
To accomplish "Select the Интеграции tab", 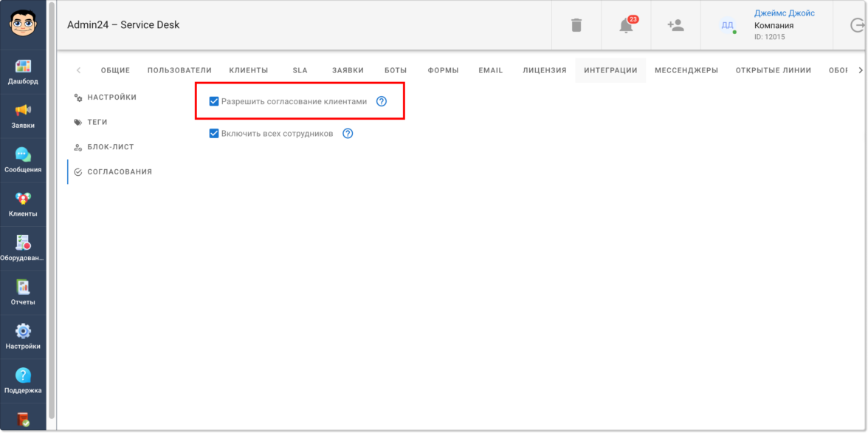I will (610, 70).
